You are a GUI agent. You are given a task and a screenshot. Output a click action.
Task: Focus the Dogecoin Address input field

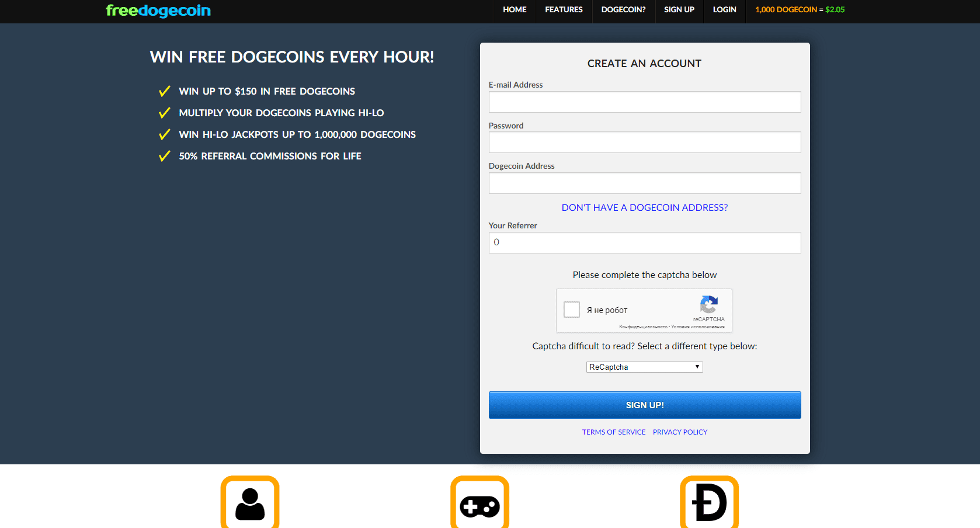645,183
